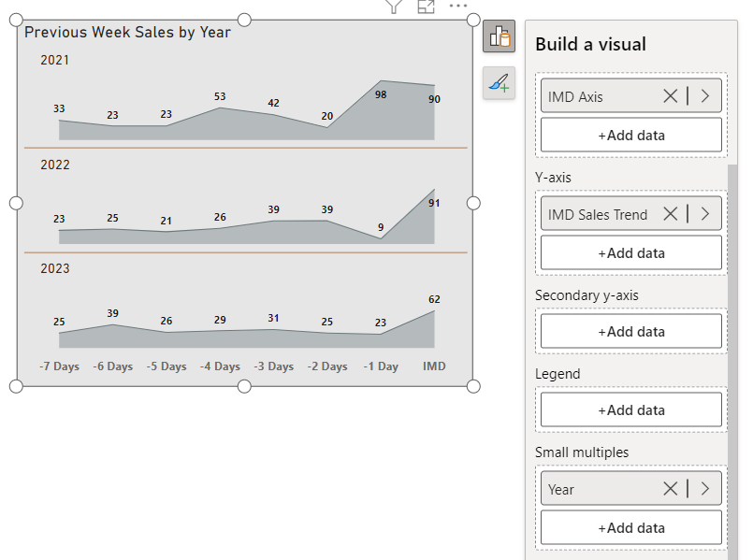Expand the IMD Axis field chevron
The image size is (753, 560).
coord(704,95)
